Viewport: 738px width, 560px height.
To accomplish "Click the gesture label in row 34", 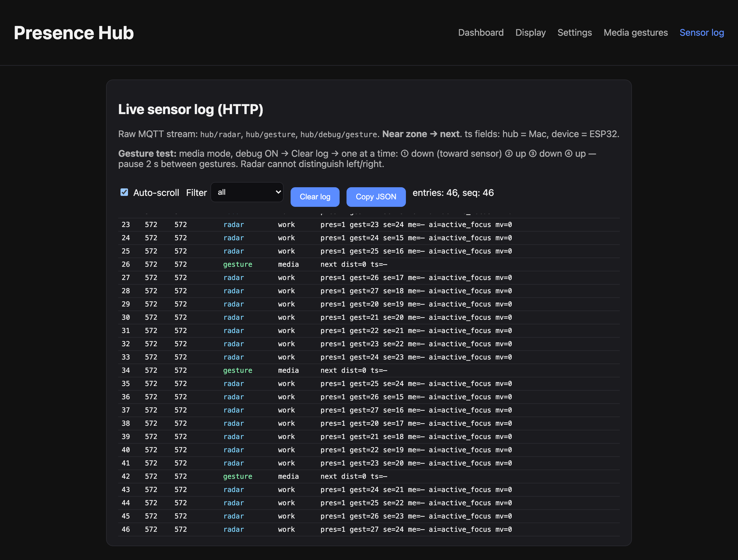I will pos(238,371).
